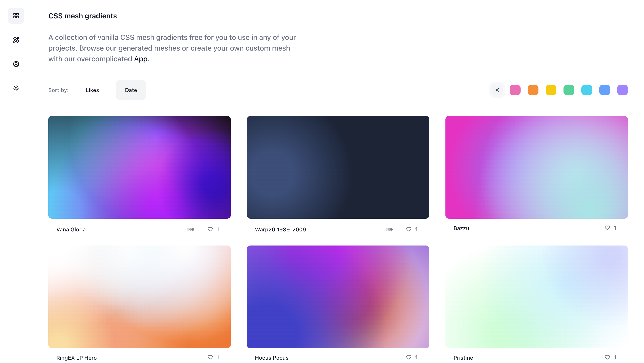Like the Vana Gloria gradient heart
The width and height of the screenshot is (644, 363).
(x=210, y=229)
